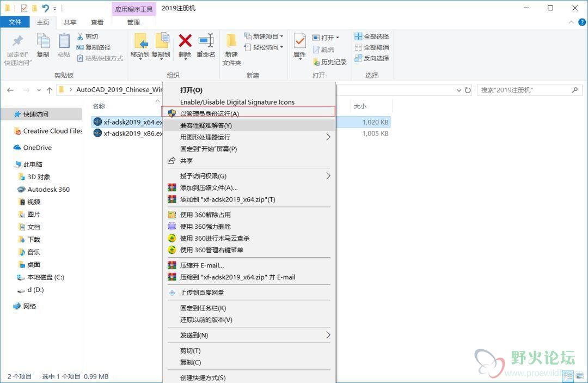Open Network (网络) in navigation pane
588x383 pixels.
[x=24, y=306]
